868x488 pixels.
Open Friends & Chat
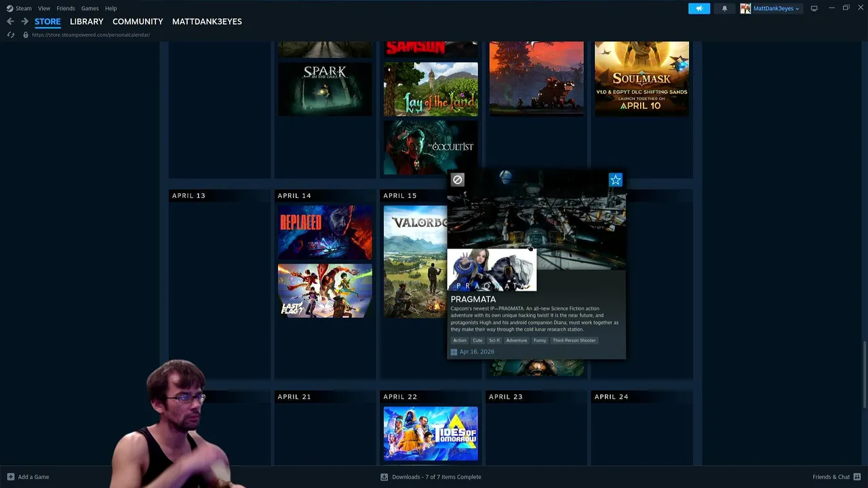tap(831, 476)
